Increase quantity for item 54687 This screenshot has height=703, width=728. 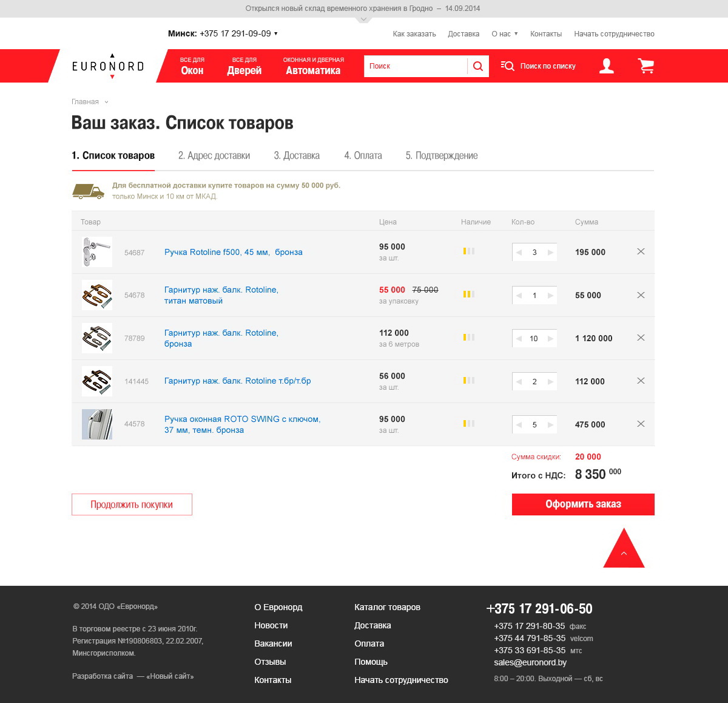click(550, 252)
